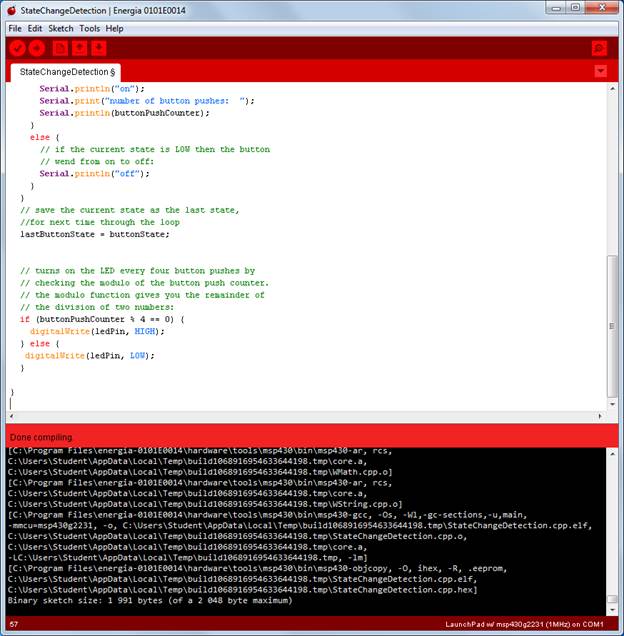Open a sketch with Open icon
624x636 pixels.
pyautogui.click(x=80, y=48)
